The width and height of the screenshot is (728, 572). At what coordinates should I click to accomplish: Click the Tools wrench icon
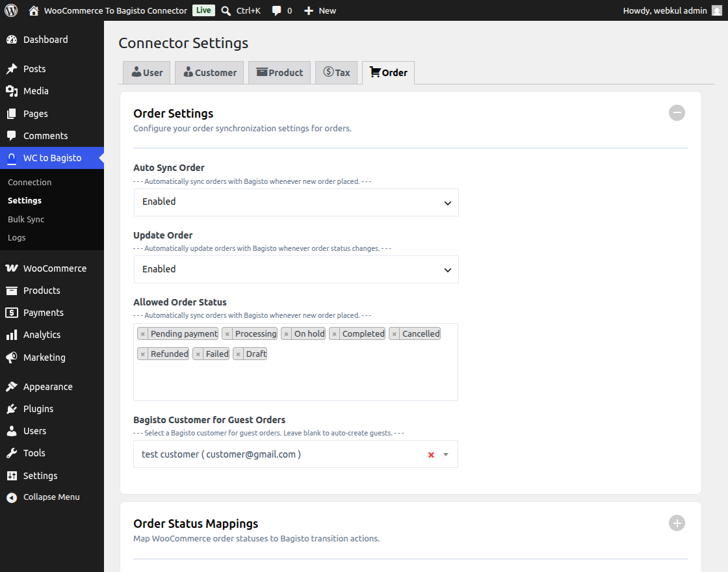click(12, 453)
